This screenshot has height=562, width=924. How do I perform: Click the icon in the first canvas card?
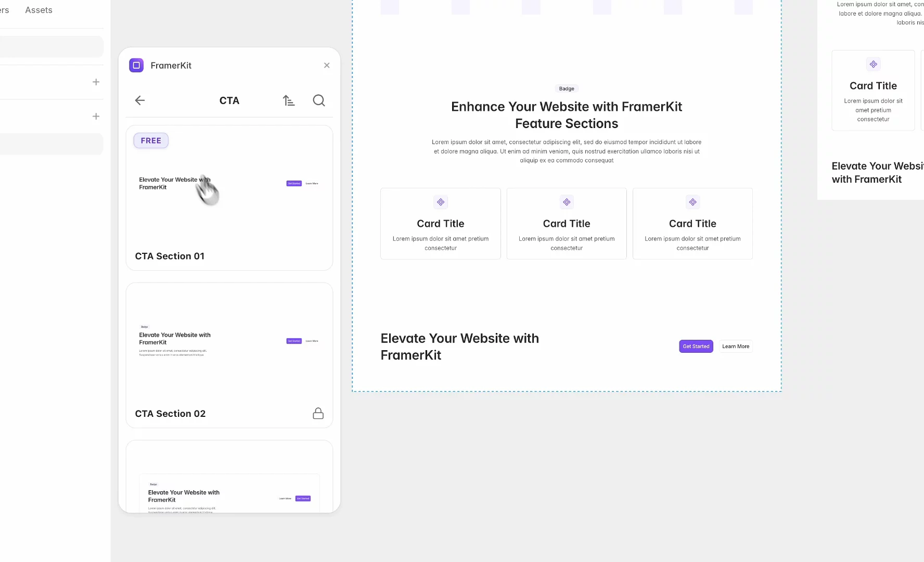click(441, 202)
